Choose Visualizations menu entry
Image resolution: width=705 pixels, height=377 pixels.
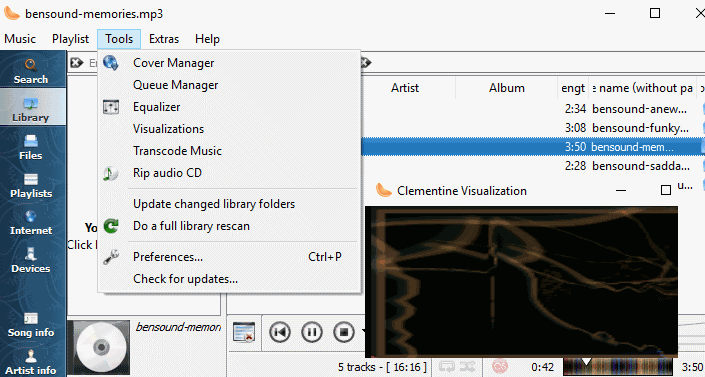click(229, 129)
